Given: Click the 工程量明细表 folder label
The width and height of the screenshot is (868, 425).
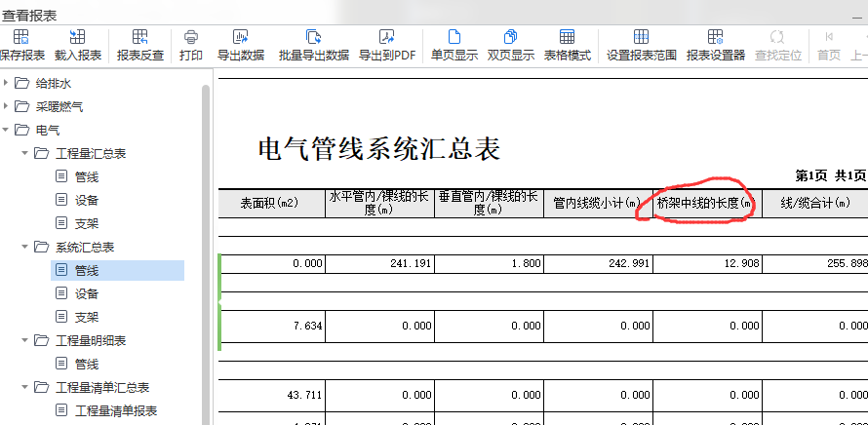Looking at the screenshot, I should click(x=91, y=340).
